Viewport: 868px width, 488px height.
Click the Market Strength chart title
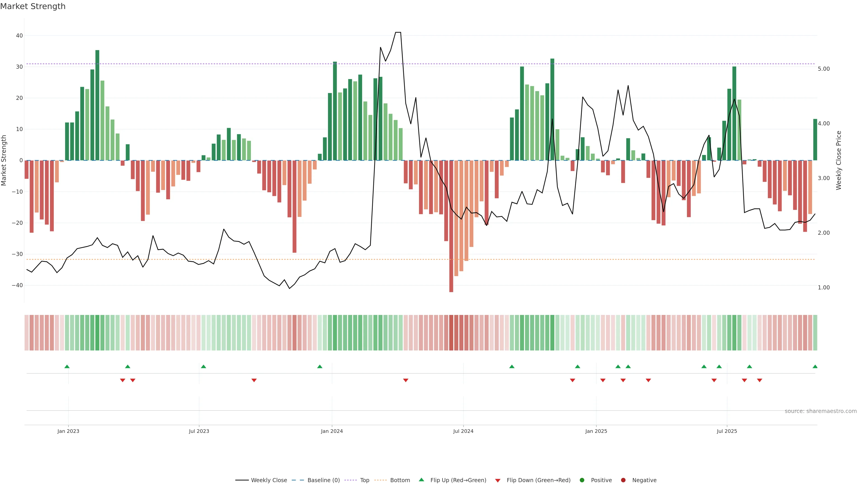(x=33, y=6)
